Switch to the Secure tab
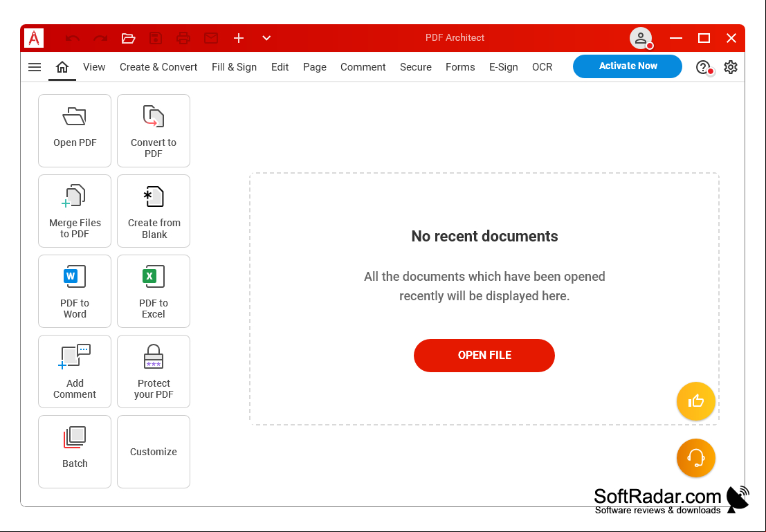The height and width of the screenshot is (532, 766). (416, 67)
